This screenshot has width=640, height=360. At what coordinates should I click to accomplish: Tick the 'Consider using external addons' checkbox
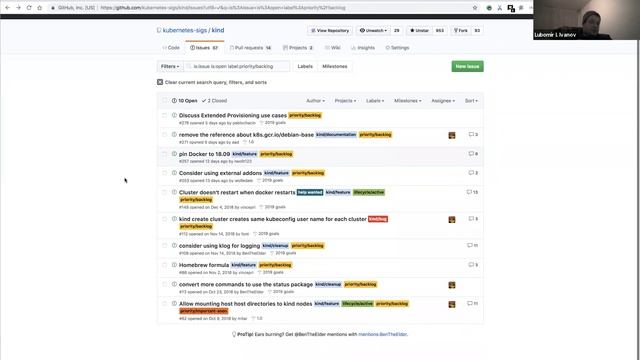click(164, 173)
